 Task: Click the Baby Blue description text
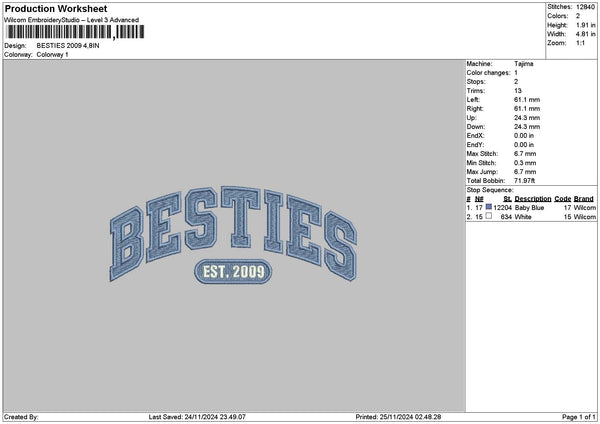pos(529,207)
